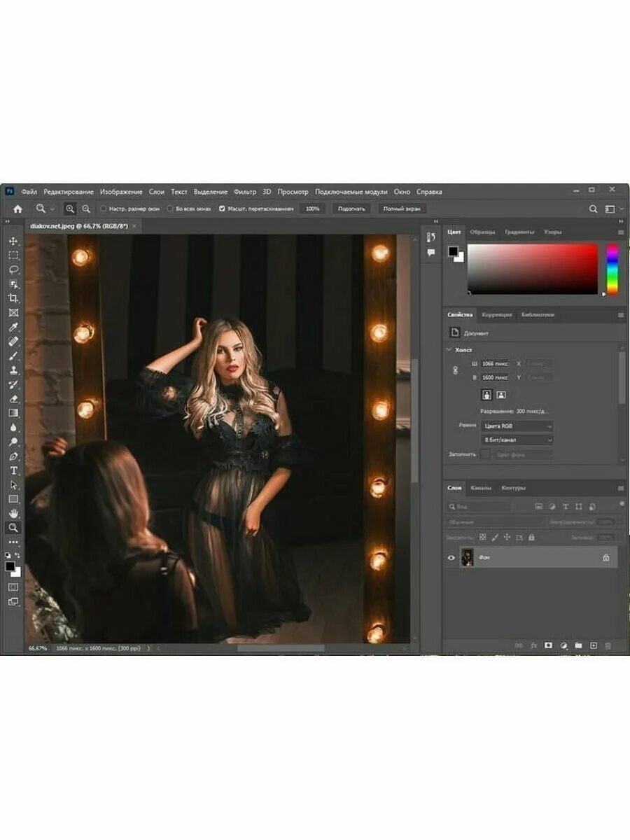Switch to the Каналы tab
The image size is (630, 840).
click(x=481, y=488)
